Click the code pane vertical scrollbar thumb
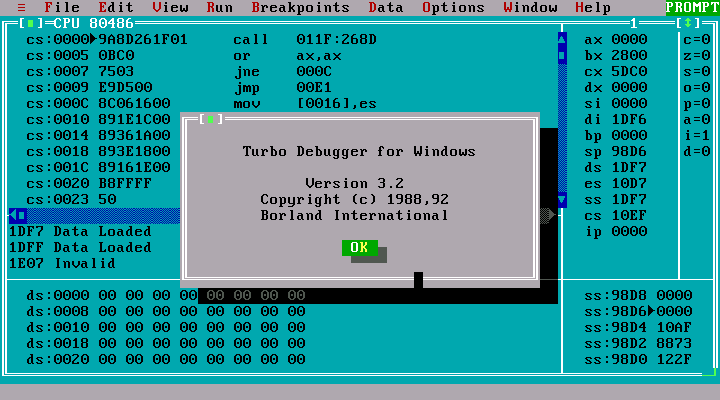The width and height of the screenshot is (720, 400). [x=562, y=56]
